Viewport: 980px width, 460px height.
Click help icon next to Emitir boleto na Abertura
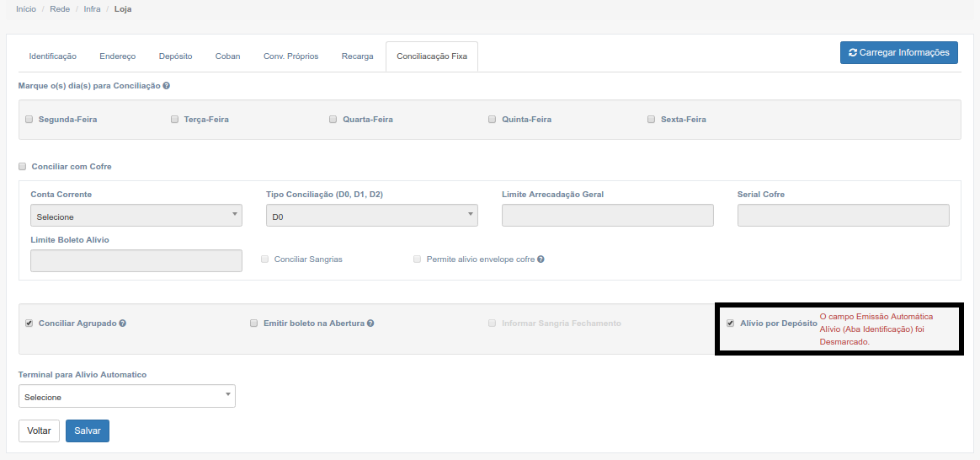[370, 324]
